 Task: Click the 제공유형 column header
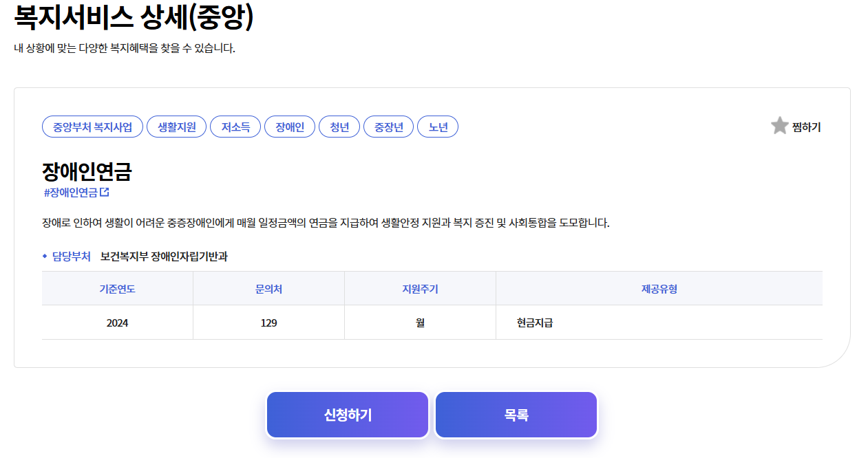(659, 287)
